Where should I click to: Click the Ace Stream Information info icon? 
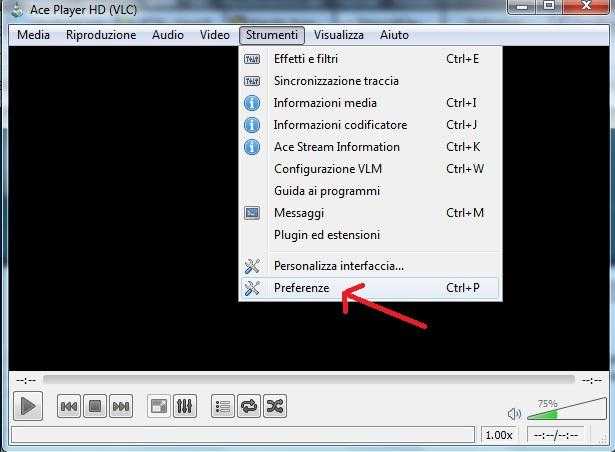(252, 147)
